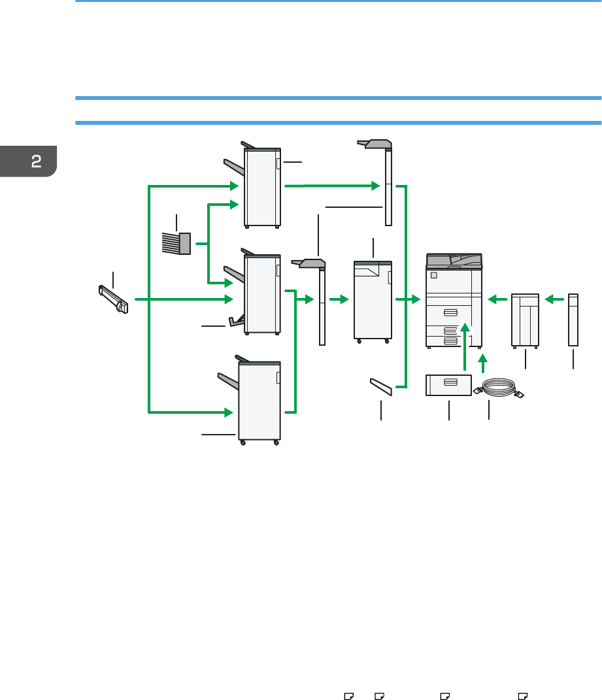Click the chapter 2 tab marker
Viewport: 602px width, 700px height.
tap(28, 161)
